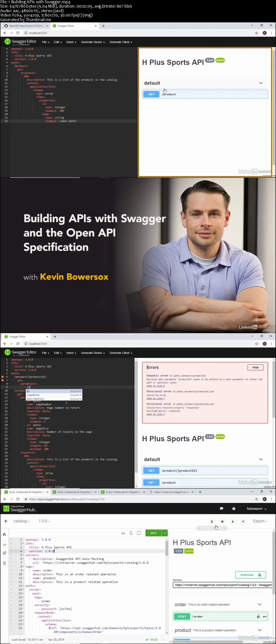Click the SwaggerHub share icon
Screen dimensions: 276x644
243,522
